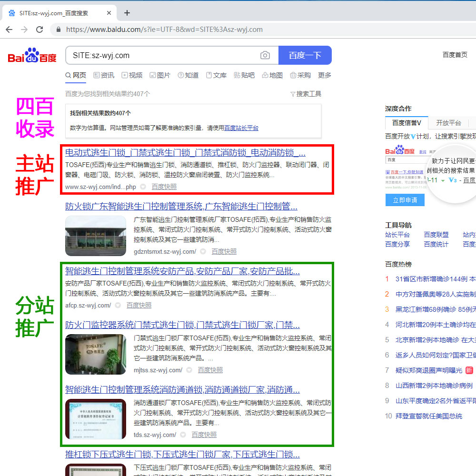Viewport: 476px width, 476px height.
Task: Click the certificate thumbnail of tds result
Action: tap(96, 419)
